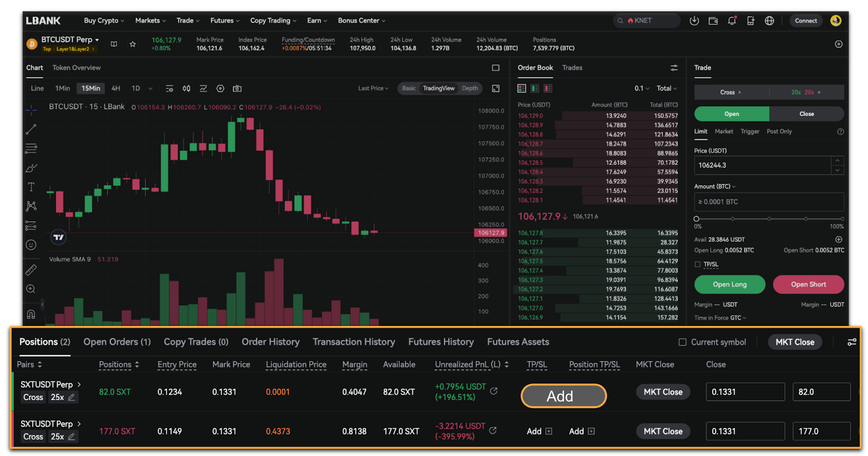The height and width of the screenshot is (456, 868).
Task: Open the BTCUSDT Perp pair selector
Action: pos(70,40)
